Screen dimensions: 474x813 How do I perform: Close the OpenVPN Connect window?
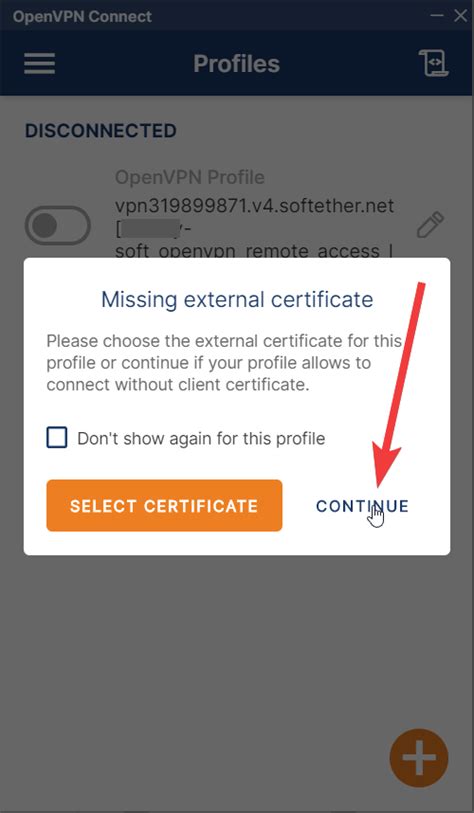[461, 16]
